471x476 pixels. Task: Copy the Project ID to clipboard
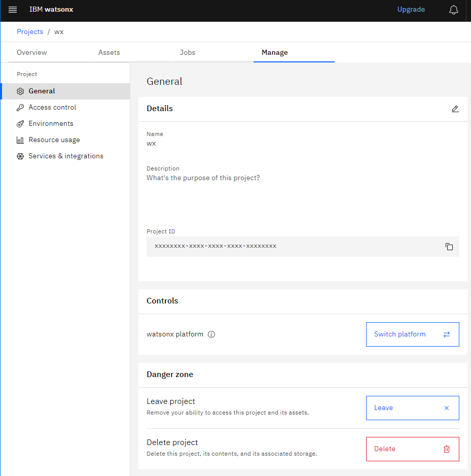449,247
